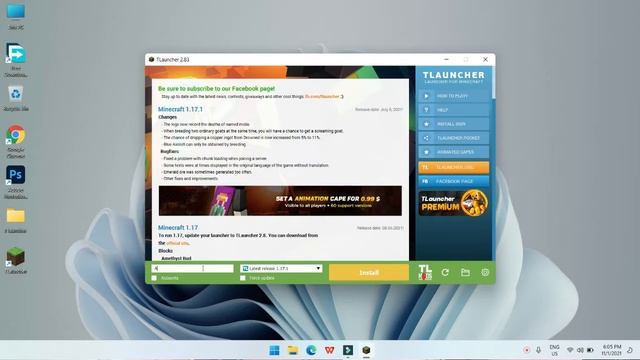This screenshot has width=640, height=360.
Task: Click the orange TL sidebar button
Action: tap(453, 167)
